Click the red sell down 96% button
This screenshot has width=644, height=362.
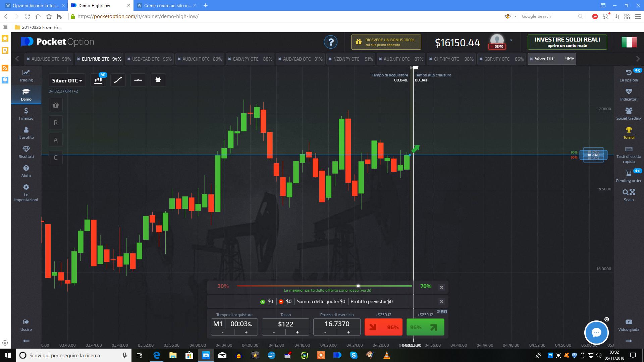tap(383, 327)
